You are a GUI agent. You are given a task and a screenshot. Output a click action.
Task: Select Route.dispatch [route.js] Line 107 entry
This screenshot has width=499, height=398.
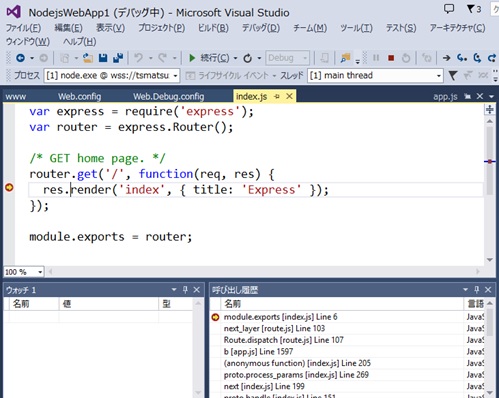[x=337, y=340]
